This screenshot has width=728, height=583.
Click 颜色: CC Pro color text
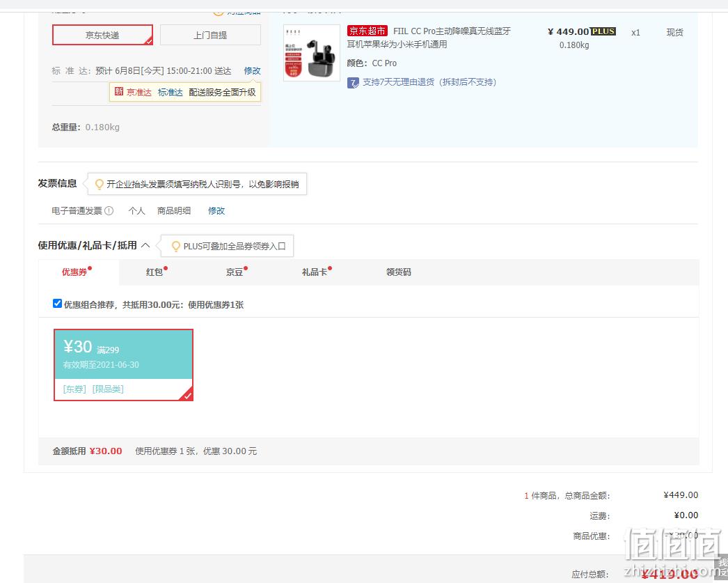(372, 63)
